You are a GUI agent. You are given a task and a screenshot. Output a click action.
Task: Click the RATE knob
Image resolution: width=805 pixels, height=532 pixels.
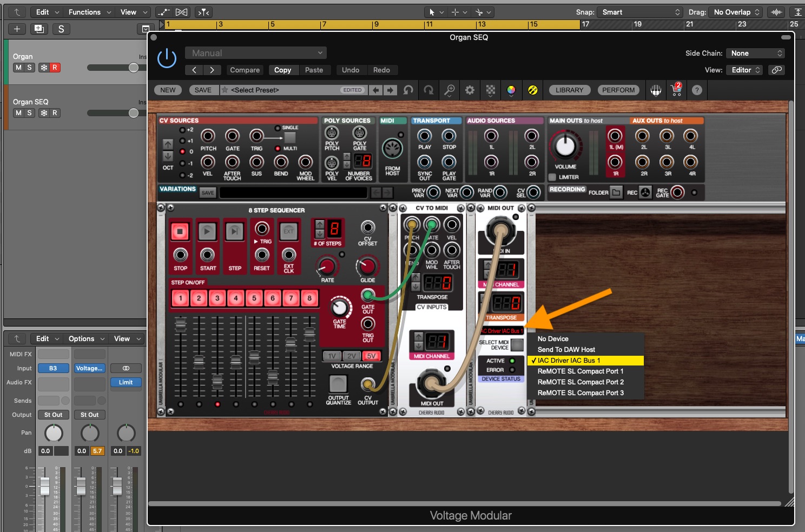click(x=327, y=266)
